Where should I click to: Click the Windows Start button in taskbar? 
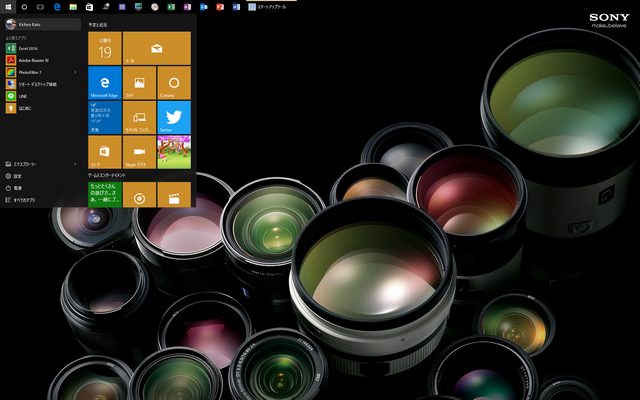[x=8, y=7]
